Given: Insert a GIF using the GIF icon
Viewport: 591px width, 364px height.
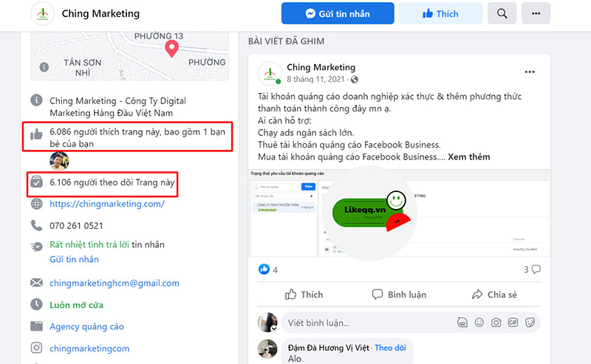Looking at the screenshot, I should pos(513,323).
